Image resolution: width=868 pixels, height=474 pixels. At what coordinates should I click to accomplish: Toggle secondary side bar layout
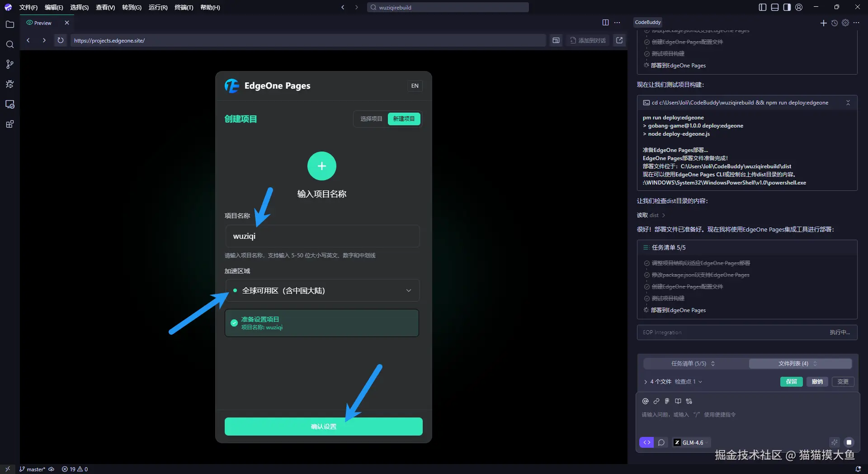tap(787, 7)
